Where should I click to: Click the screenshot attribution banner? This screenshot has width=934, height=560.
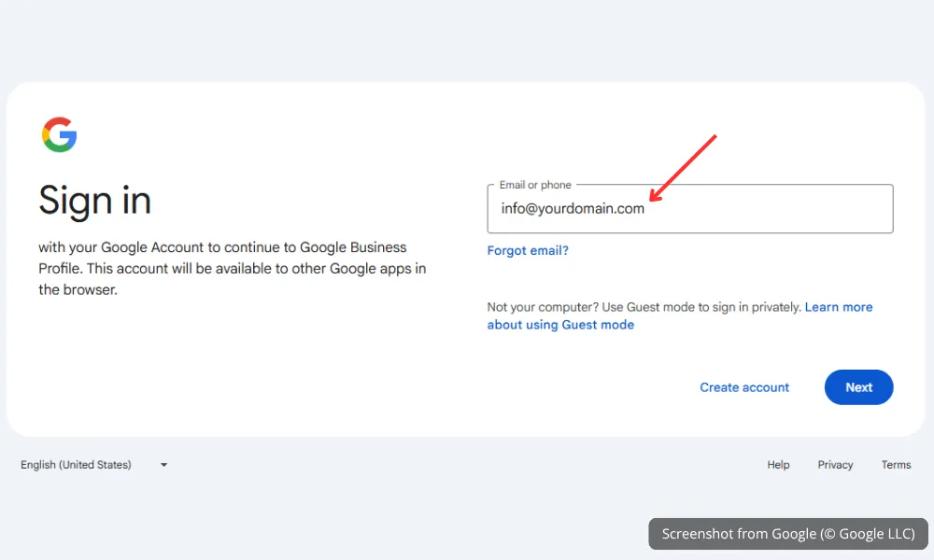(x=787, y=533)
